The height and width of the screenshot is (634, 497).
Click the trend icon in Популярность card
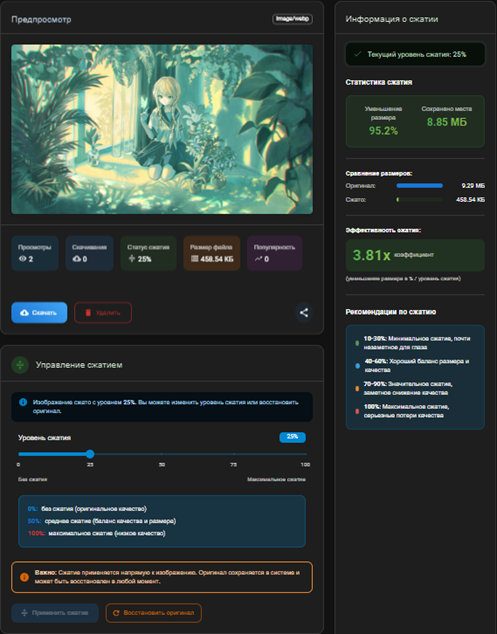coord(258,259)
